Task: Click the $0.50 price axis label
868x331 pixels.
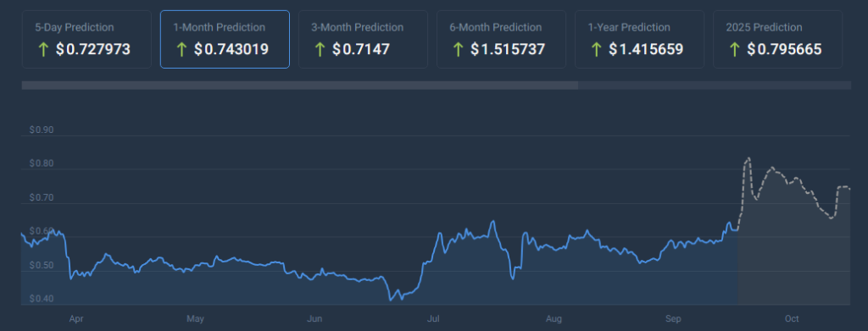Action: (42, 266)
